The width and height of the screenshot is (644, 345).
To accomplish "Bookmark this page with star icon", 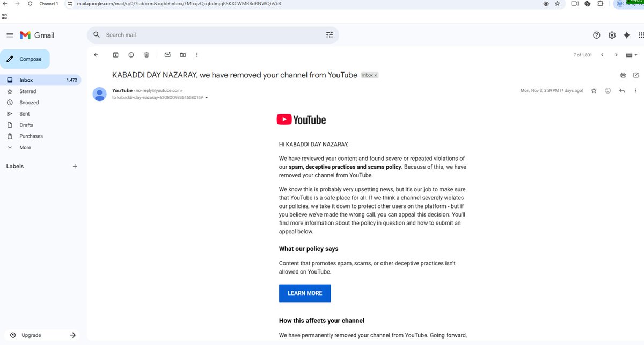I will click(x=558, y=4).
